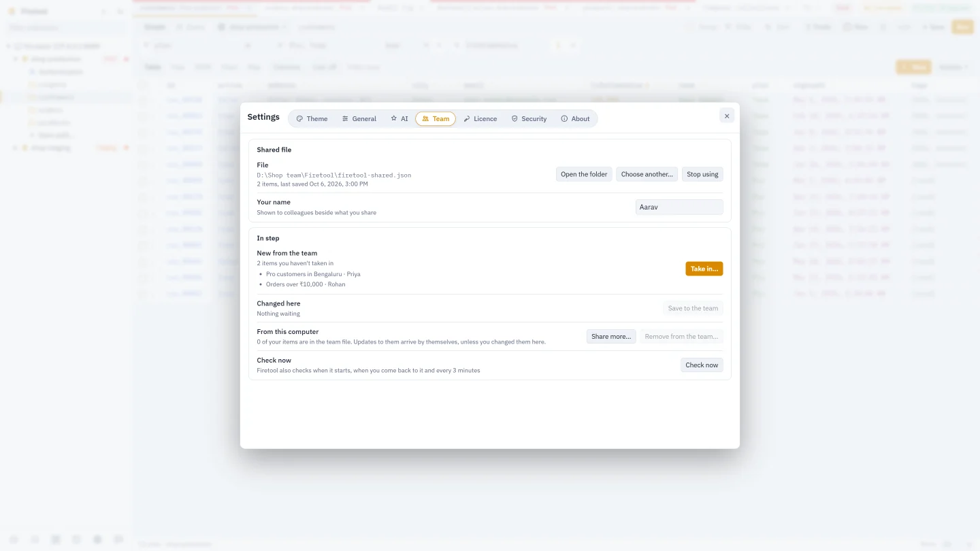This screenshot has height=551, width=980.
Task: Click the 'Changed here' label
Action: pyautogui.click(x=278, y=303)
